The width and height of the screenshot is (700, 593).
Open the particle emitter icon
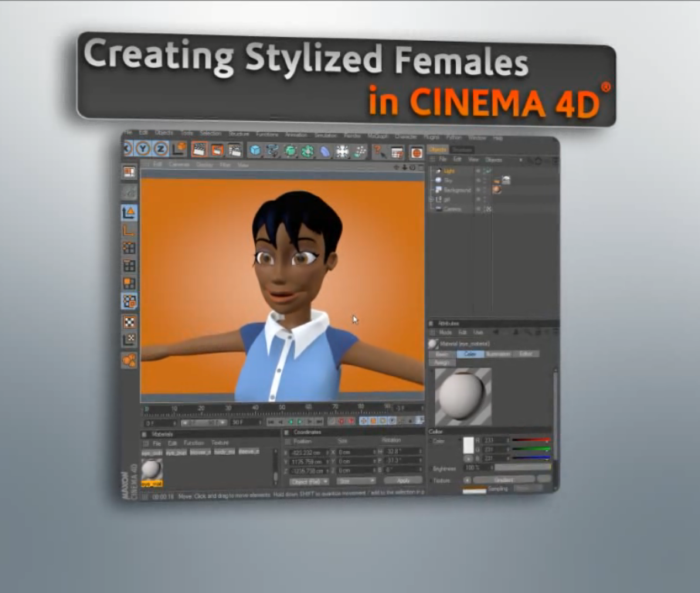tap(360, 153)
